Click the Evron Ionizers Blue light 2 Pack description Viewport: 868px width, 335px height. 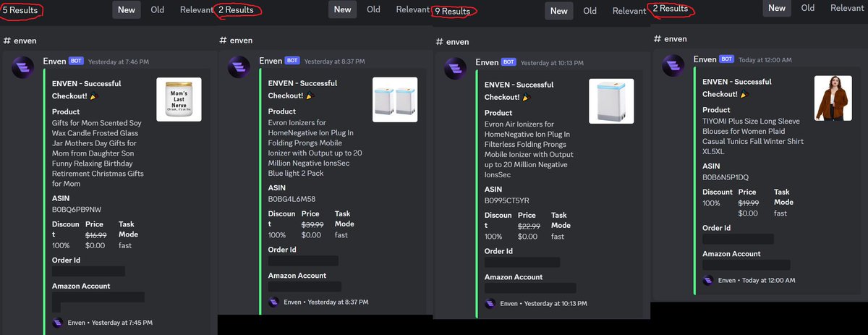pyautogui.click(x=315, y=148)
